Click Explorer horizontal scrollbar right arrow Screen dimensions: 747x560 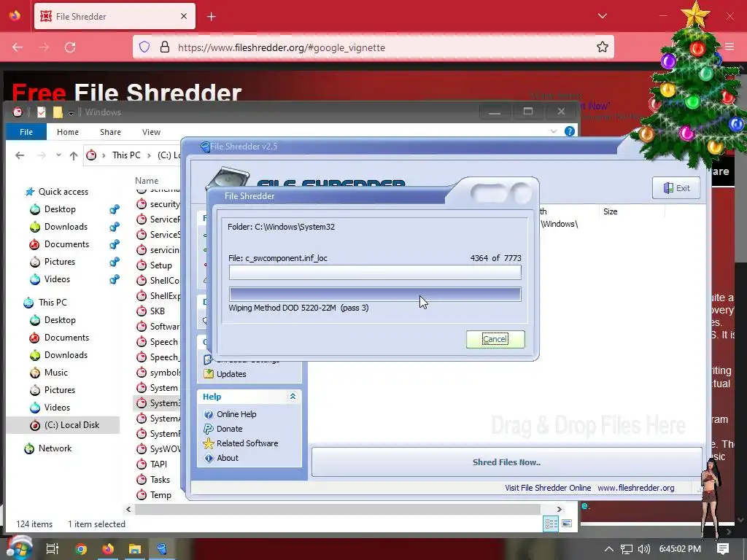pyautogui.click(x=559, y=509)
